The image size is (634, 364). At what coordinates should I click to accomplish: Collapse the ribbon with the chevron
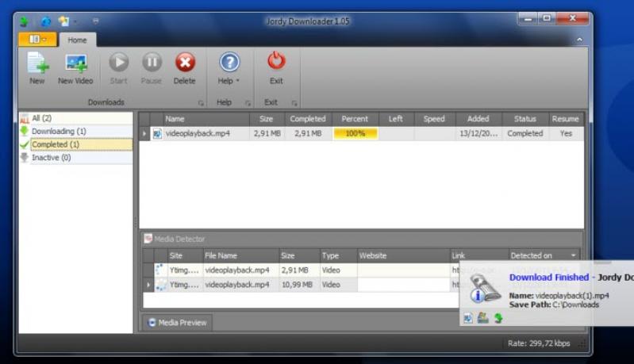point(579,40)
